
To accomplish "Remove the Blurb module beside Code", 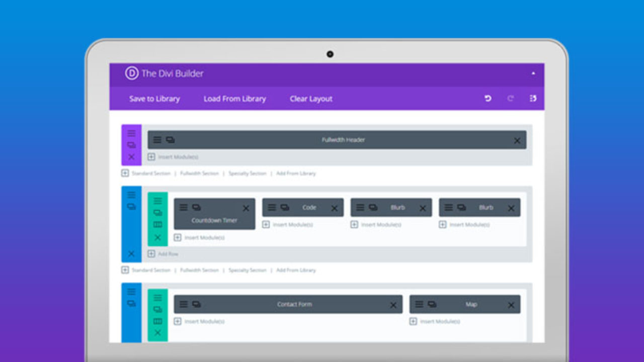I will pyautogui.click(x=423, y=208).
